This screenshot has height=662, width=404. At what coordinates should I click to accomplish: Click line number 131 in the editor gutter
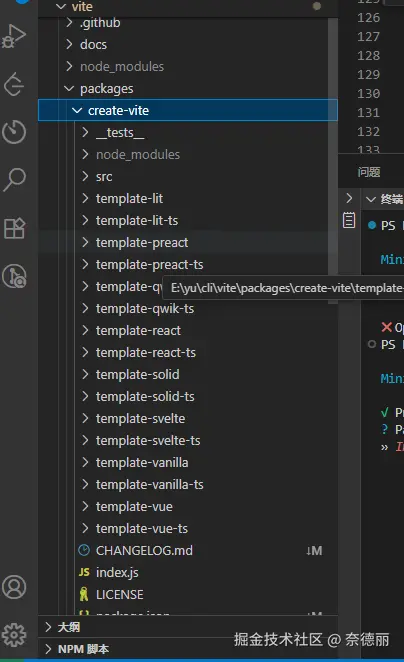pyautogui.click(x=368, y=112)
